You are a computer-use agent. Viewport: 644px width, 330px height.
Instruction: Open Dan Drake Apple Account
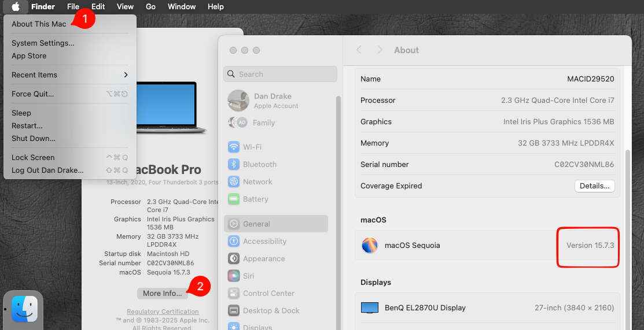[272, 101]
